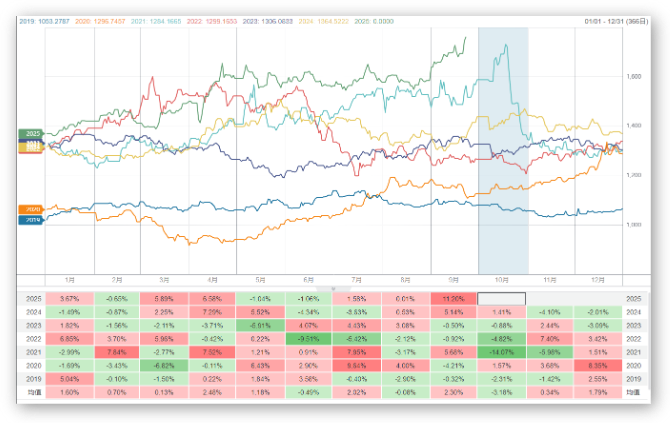The width and height of the screenshot is (670, 423).
Task: Click the 11.20% cell for 2025 September
Action: [454, 298]
